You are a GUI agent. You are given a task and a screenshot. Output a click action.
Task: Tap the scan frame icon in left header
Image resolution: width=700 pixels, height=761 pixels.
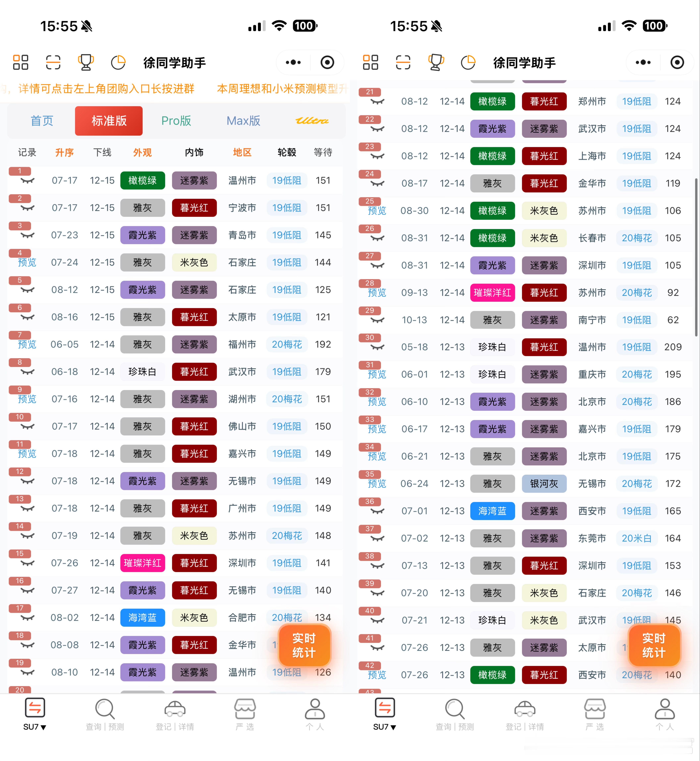click(53, 63)
